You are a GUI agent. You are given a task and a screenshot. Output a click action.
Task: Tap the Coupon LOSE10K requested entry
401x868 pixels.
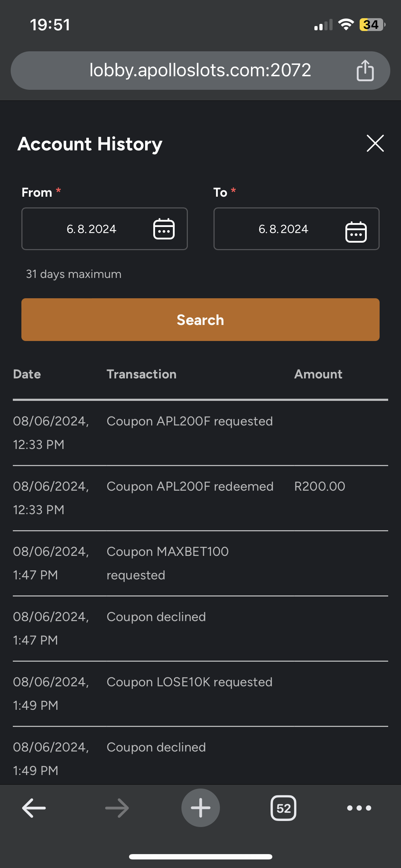click(189, 682)
